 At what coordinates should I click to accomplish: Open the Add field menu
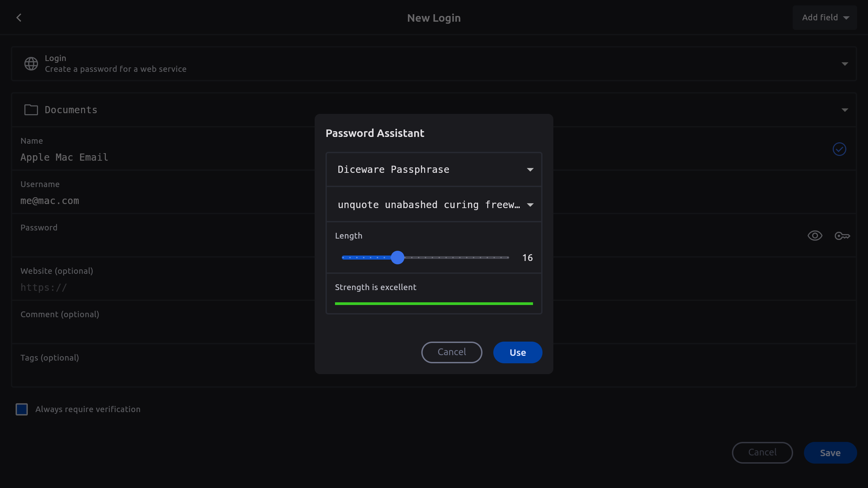click(x=825, y=18)
